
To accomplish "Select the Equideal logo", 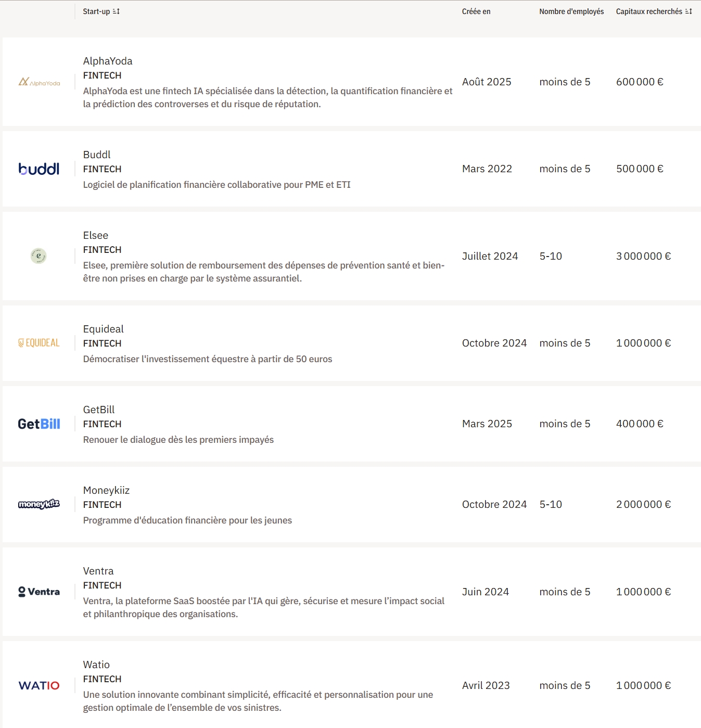I will (x=39, y=343).
